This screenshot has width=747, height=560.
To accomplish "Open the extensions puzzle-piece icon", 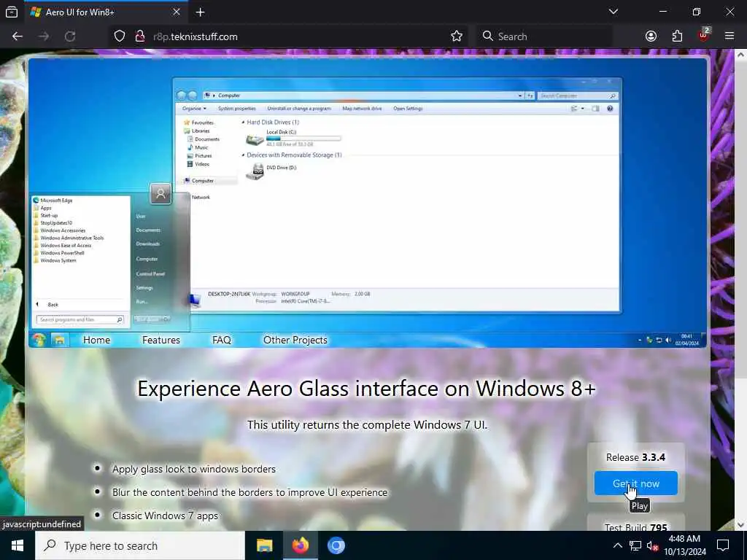I will [677, 36].
